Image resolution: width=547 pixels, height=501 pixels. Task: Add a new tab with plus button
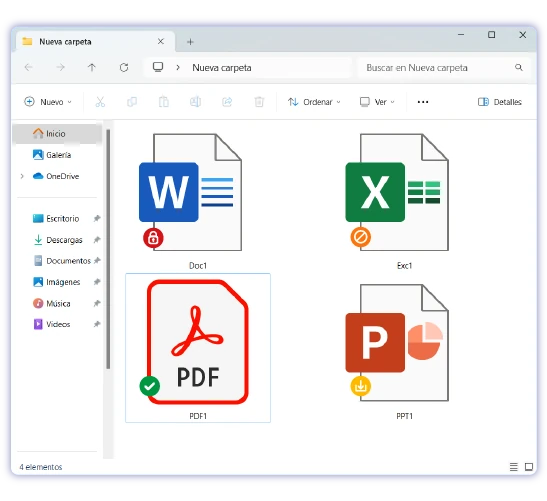[190, 42]
